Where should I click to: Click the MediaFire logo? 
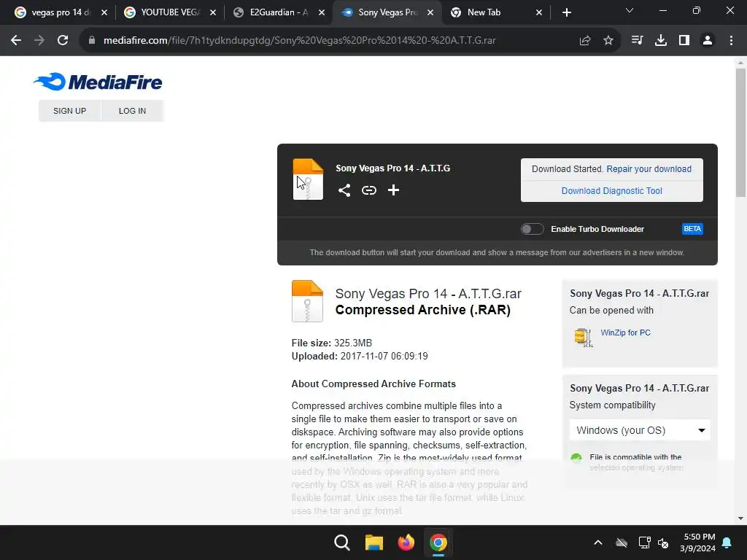click(x=98, y=82)
